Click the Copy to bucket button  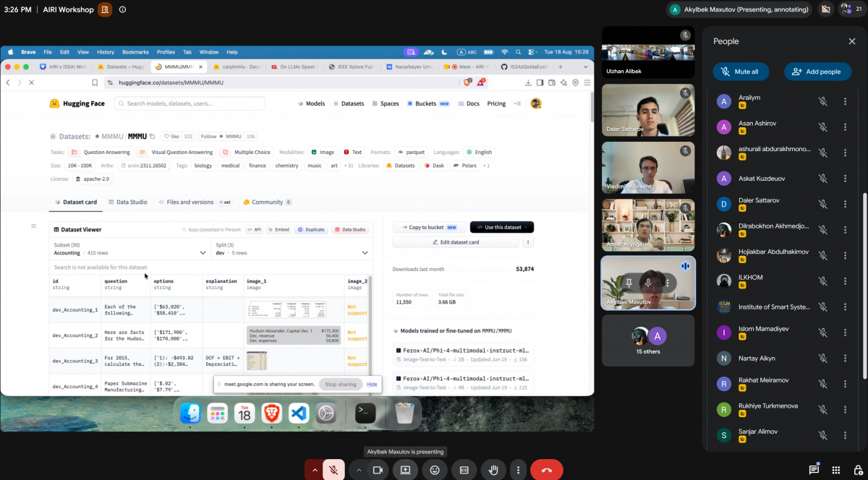pos(429,227)
